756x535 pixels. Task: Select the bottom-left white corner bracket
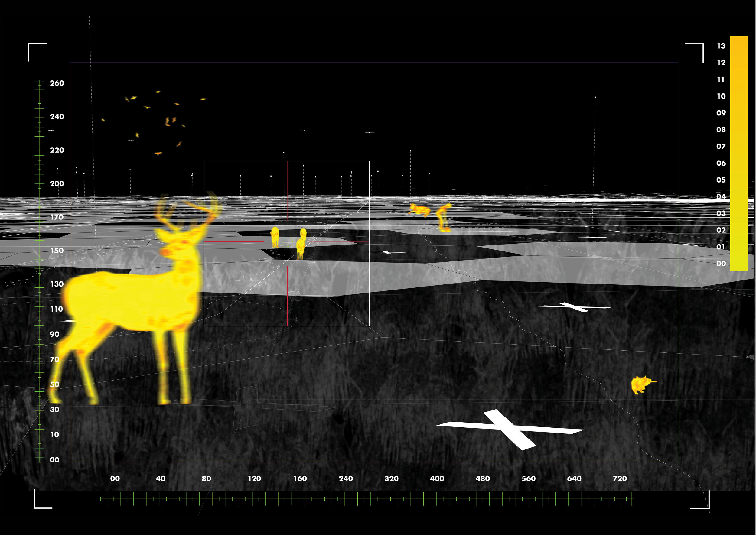click(x=43, y=499)
